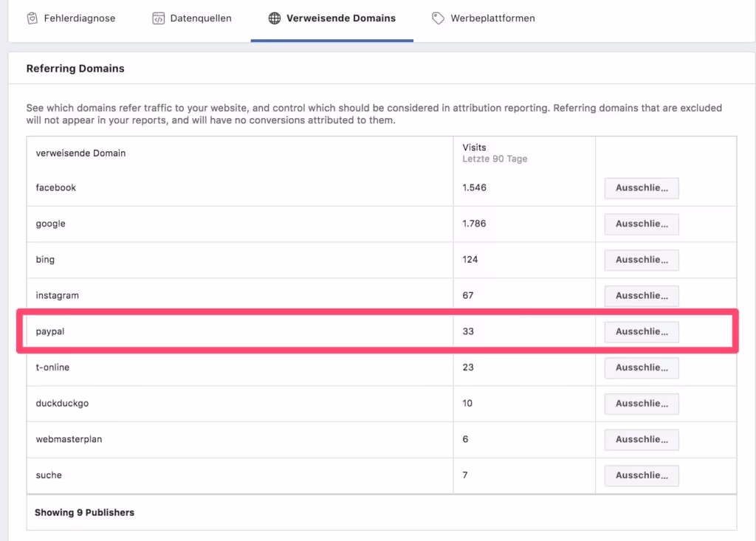756x541 pixels.
Task: Exclude the suche domain
Action: [x=642, y=475]
